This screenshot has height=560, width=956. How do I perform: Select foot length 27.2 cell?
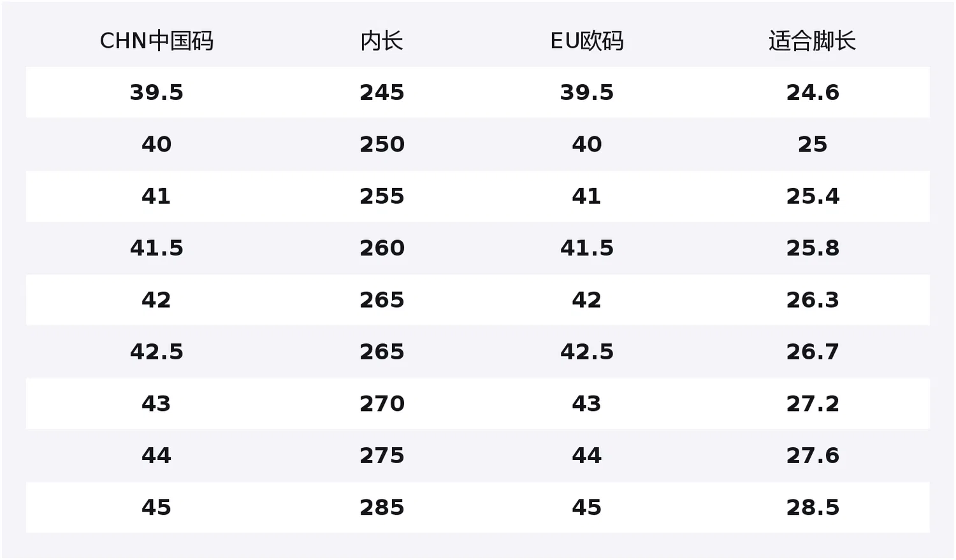pyautogui.click(x=813, y=404)
